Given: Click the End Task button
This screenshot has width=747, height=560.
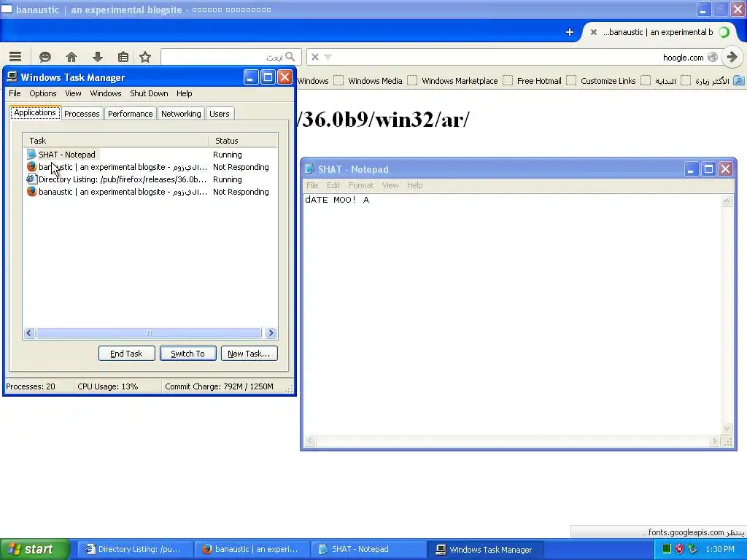Looking at the screenshot, I should [x=127, y=354].
